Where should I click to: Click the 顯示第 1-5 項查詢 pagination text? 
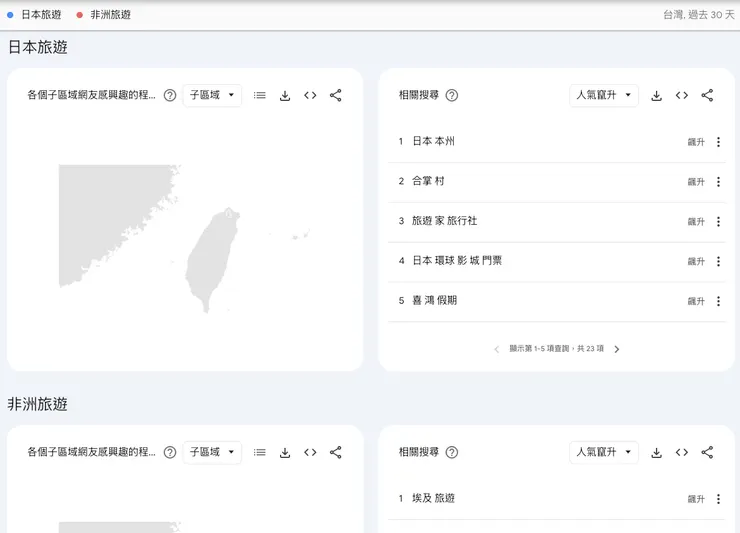pos(556,349)
